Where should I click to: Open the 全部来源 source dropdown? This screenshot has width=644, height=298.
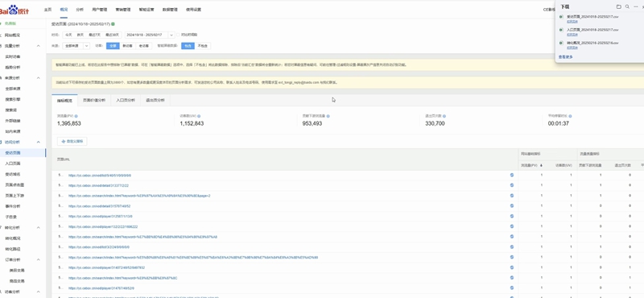[x=76, y=46]
